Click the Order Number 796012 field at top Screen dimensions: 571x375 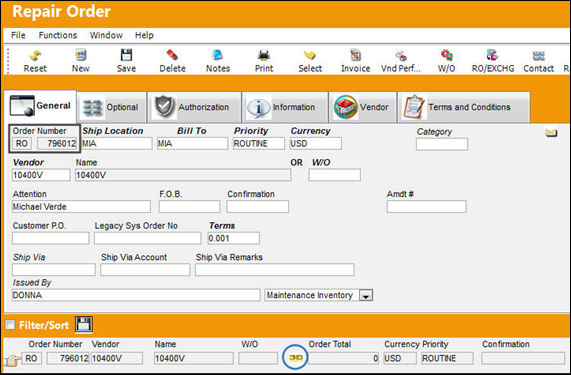(58, 143)
